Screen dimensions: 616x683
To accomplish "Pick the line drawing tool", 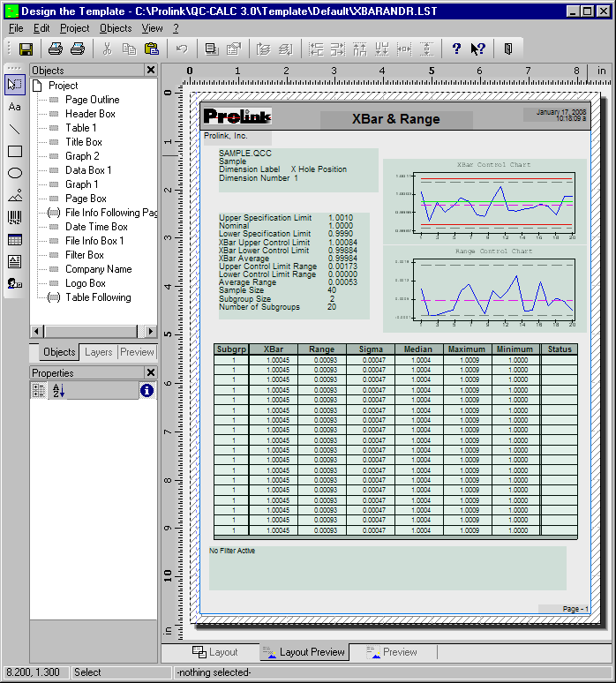I will pyautogui.click(x=15, y=129).
